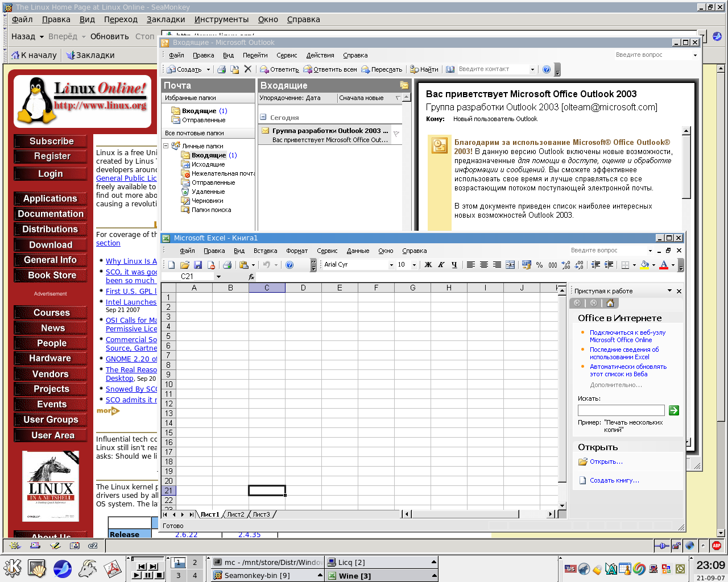Click the Print icon in Outlook toolbar

[x=221, y=69]
